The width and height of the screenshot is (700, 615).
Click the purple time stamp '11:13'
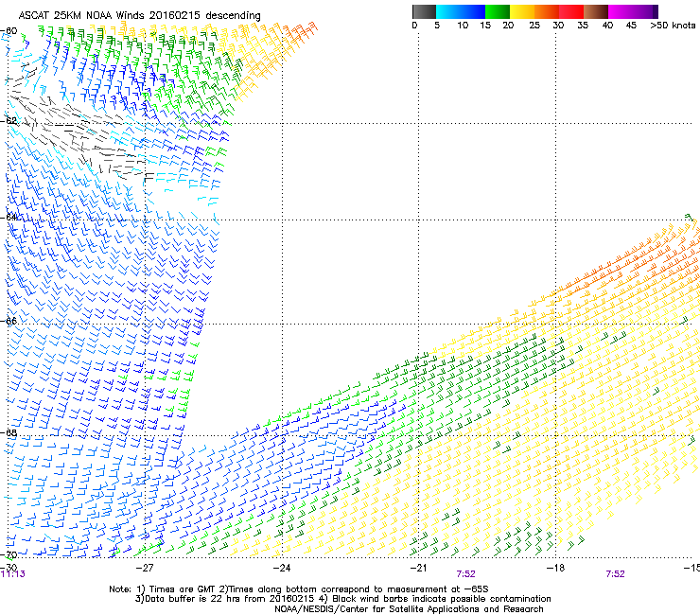[13, 574]
